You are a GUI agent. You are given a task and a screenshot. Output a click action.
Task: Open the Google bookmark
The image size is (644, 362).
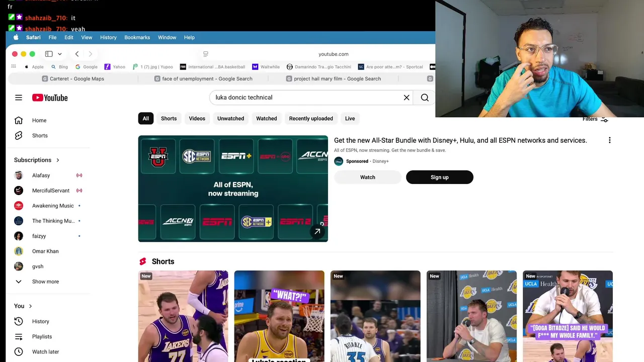coord(86,67)
